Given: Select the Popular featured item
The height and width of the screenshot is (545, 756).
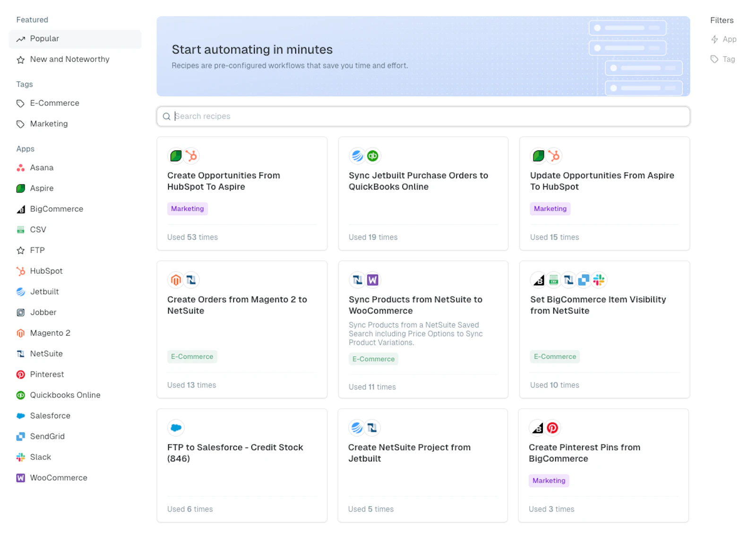Looking at the screenshot, I should coord(75,39).
